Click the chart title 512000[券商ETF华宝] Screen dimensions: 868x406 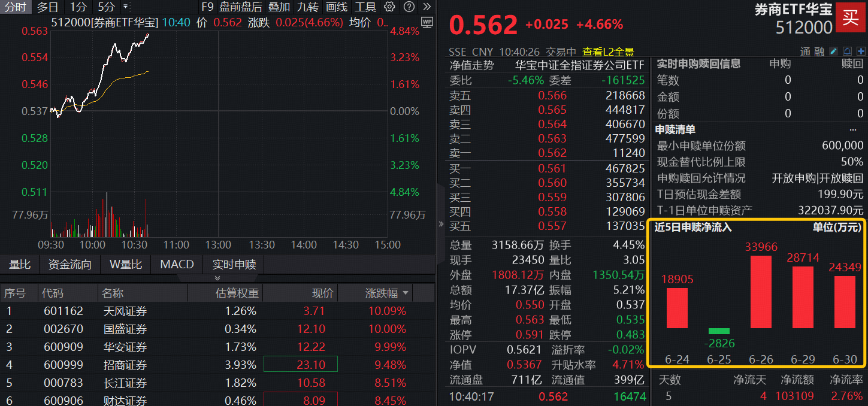click(105, 22)
